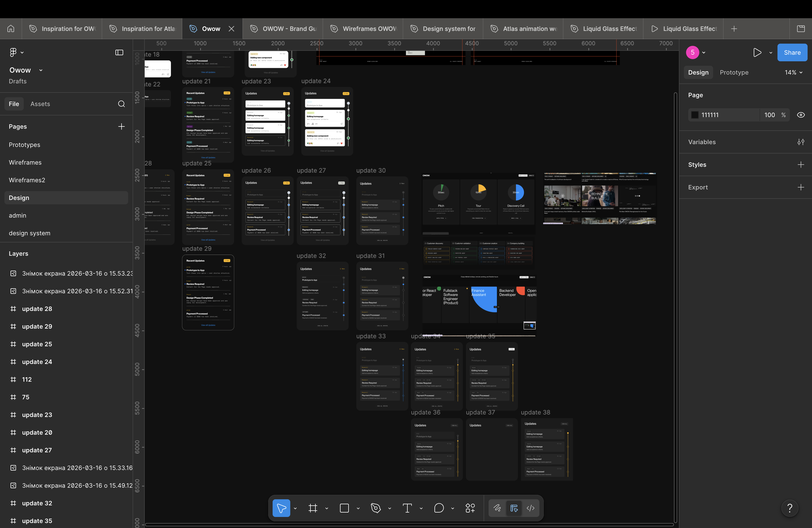
Task: Open the Prototypes page
Action: click(66, 145)
